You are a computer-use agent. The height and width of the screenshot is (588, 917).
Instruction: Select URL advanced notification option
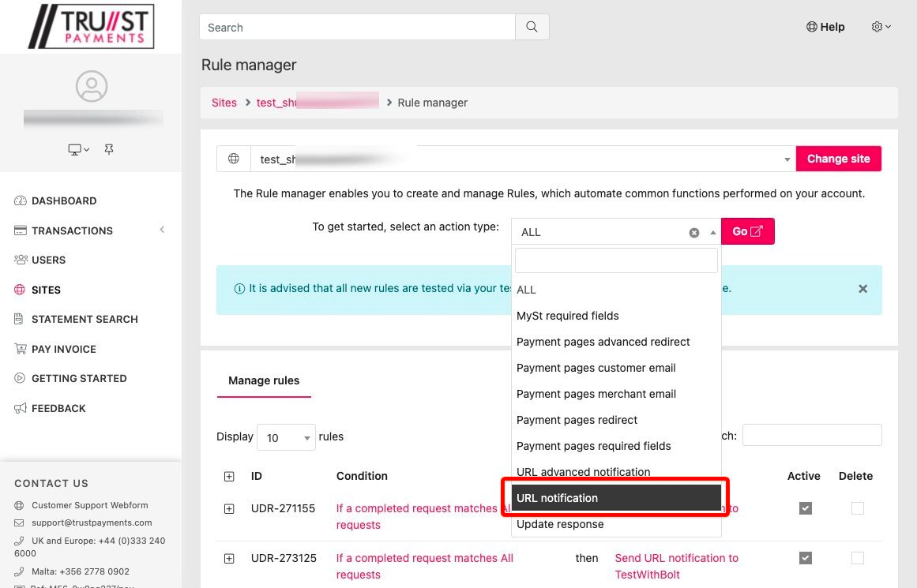[x=616, y=472]
